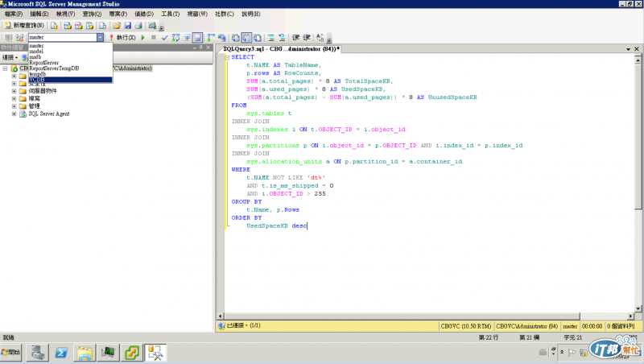Screen dimensions: 644x364
Task: Click Uncomment selected lines icon
Action: click(x=282, y=37)
